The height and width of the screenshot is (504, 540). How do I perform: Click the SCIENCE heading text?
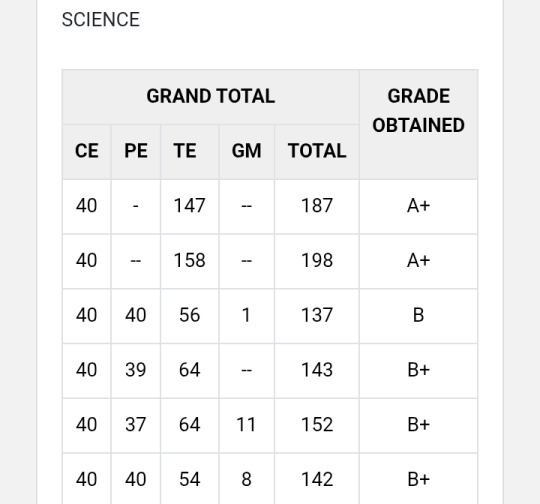coord(101,20)
